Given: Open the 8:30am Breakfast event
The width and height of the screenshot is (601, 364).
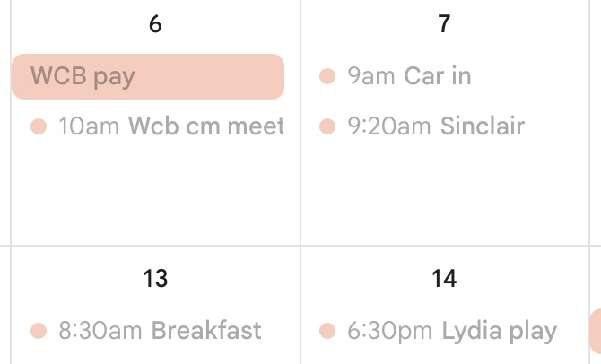Looking at the screenshot, I should [146, 330].
